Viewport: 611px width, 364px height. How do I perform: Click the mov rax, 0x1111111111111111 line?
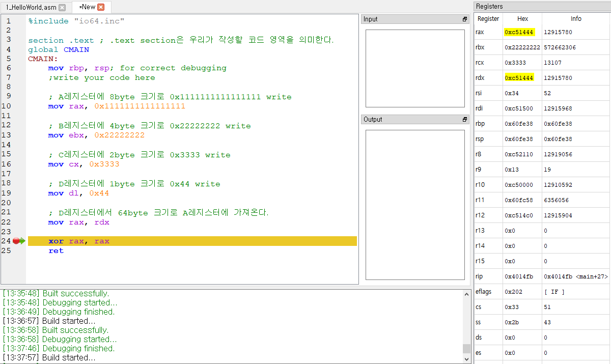[x=117, y=107]
